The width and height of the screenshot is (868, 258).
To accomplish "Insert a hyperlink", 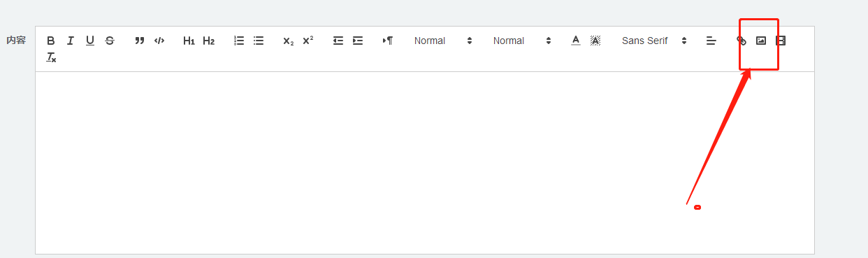I will pyautogui.click(x=742, y=41).
